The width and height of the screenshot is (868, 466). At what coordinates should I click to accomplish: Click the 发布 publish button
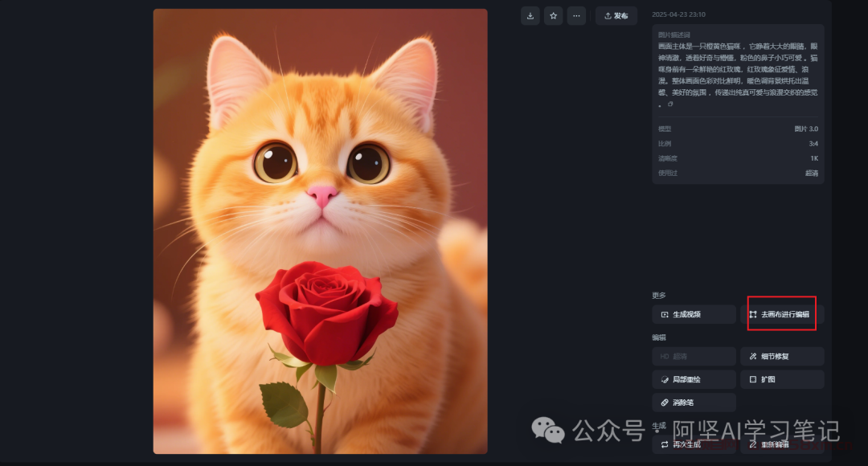[616, 16]
